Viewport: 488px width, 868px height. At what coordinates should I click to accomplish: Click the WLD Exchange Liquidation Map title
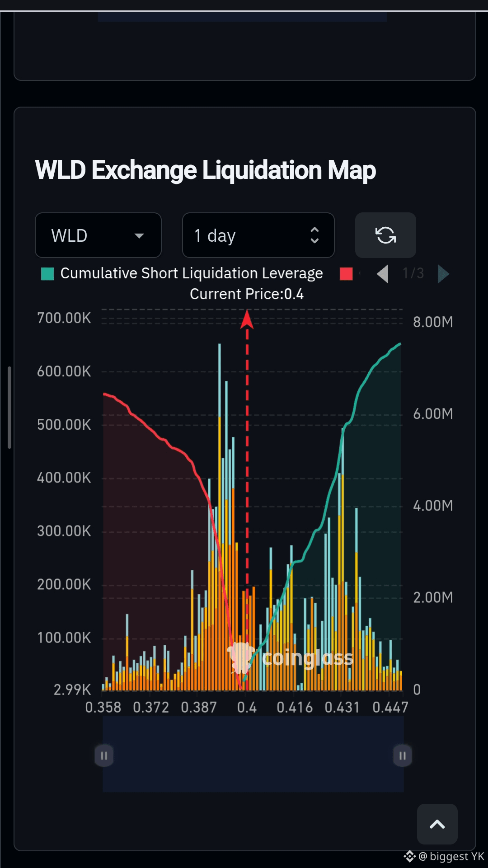pyautogui.click(x=206, y=170)
